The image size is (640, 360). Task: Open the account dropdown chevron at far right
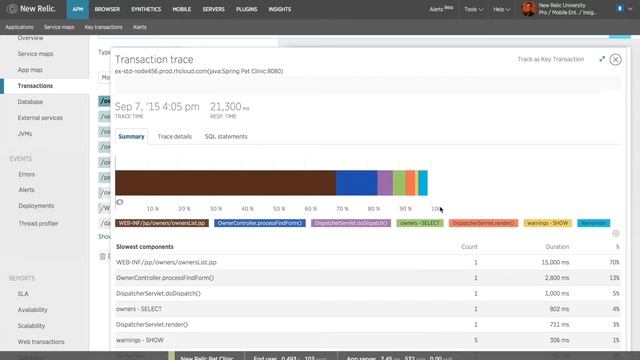pos(630,9)
